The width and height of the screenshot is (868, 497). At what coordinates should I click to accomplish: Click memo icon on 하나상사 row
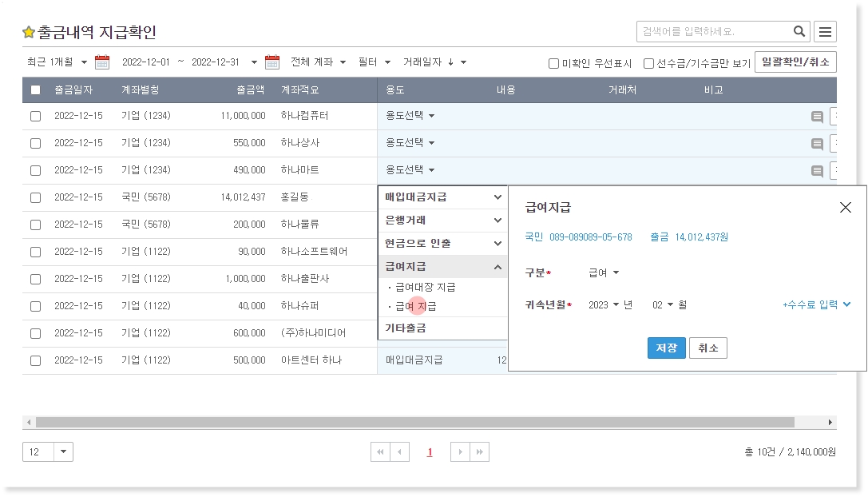[x=817, y=144]
